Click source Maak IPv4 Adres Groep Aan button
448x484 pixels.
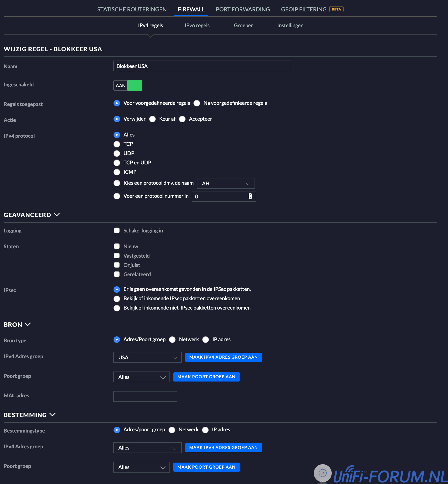223,357
